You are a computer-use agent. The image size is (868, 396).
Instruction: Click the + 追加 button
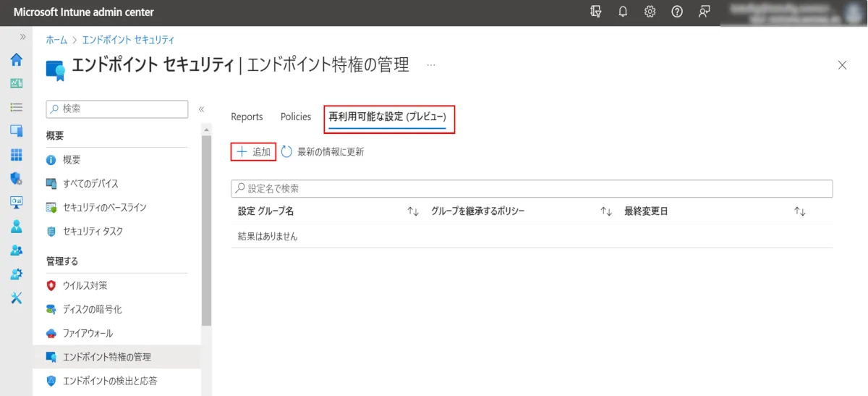click(x=254, y=152)
